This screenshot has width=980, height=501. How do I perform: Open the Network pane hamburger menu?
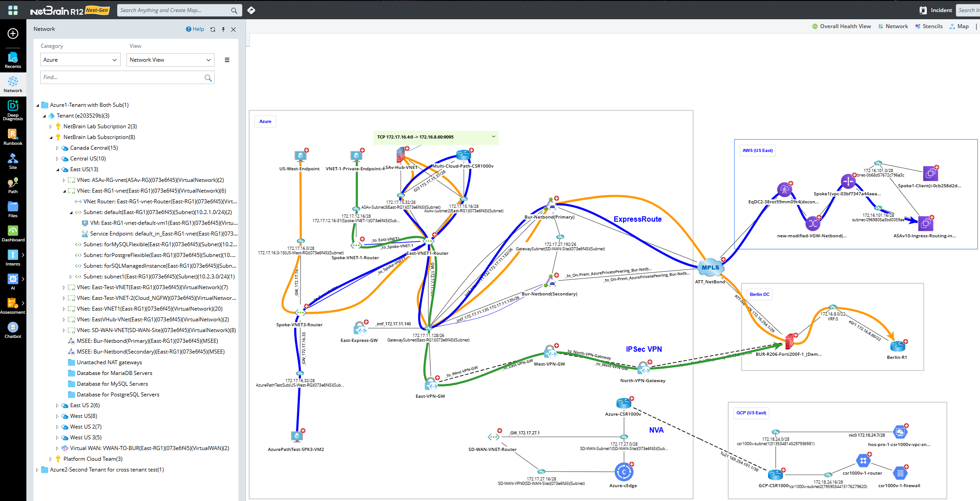tap(227, 60)
